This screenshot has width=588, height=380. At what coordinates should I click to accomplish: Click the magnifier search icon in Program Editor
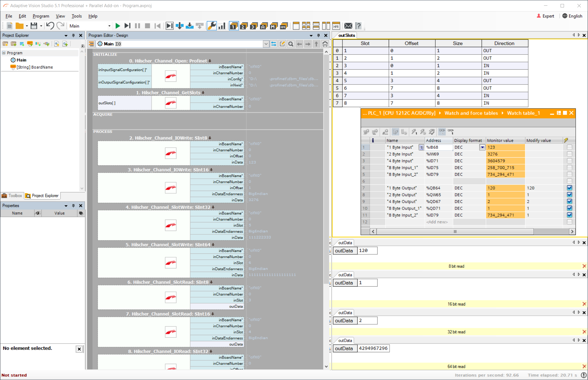point(291,44)
